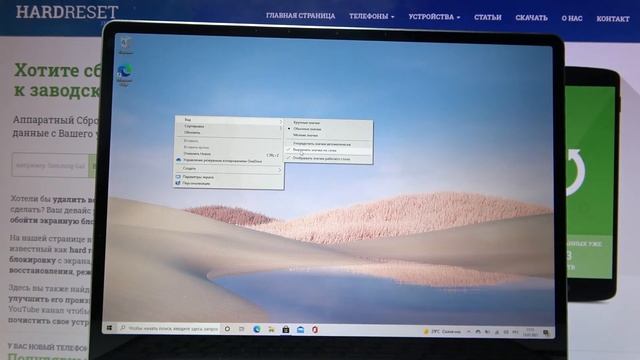Click the HARDRESET site logo
The width and height of the screenshot is (640, 360).
[67, 12]
